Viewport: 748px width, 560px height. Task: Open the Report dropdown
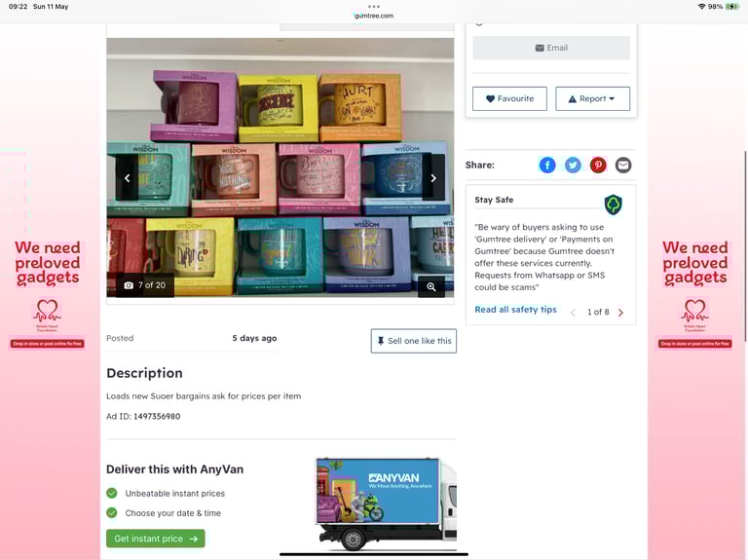click(x=592, y=98)
